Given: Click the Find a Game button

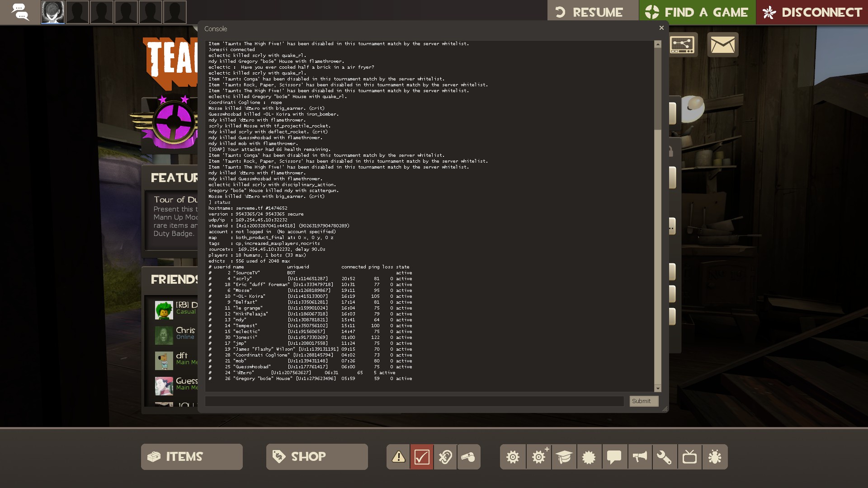Looking at the screenshot, I should [697, 12].
